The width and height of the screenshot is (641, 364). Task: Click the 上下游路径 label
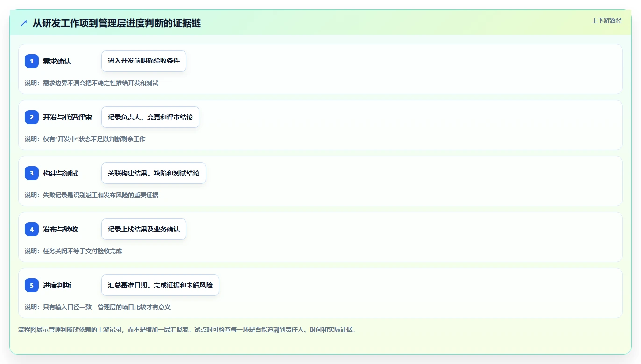[x=606, y=21]
